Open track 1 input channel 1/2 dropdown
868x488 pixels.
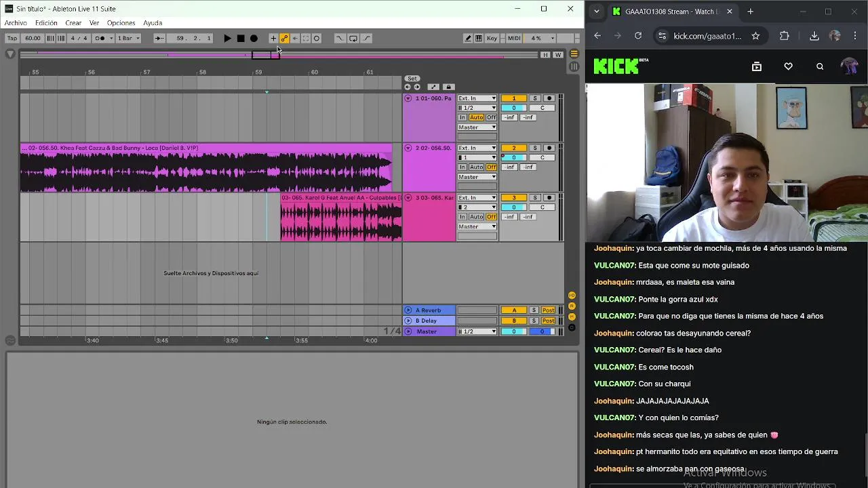pyautogui.click(x=477, y=108)
